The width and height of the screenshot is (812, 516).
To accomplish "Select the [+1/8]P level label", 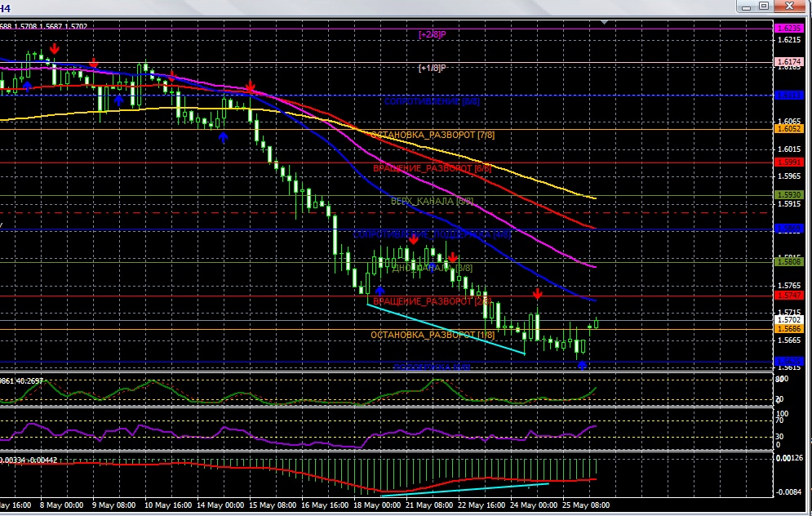I will tap(431, 68).
